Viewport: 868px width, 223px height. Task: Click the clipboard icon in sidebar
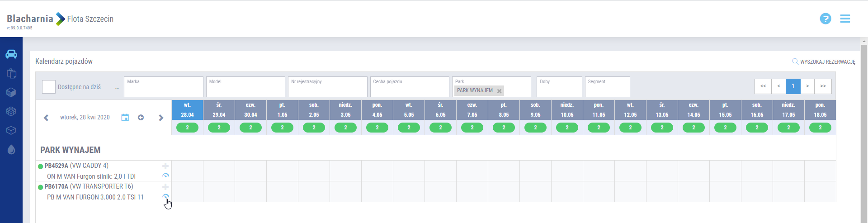point(11,73)
